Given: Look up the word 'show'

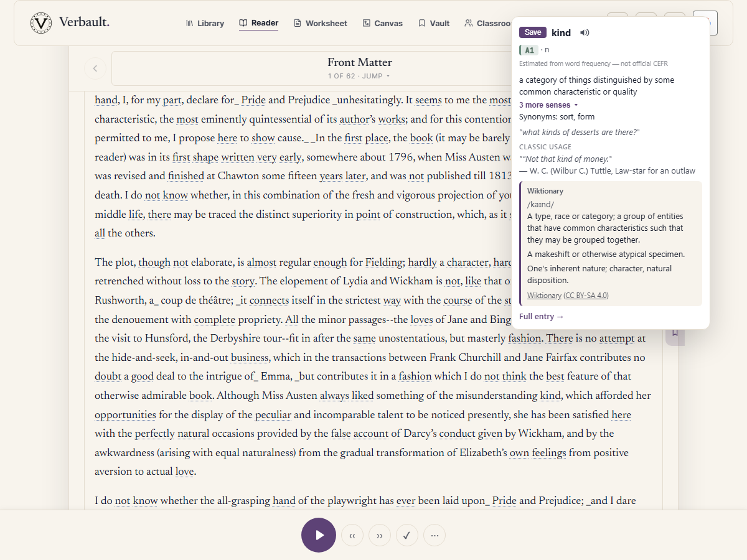Looking at the screenshot, I should coord(263,138).
